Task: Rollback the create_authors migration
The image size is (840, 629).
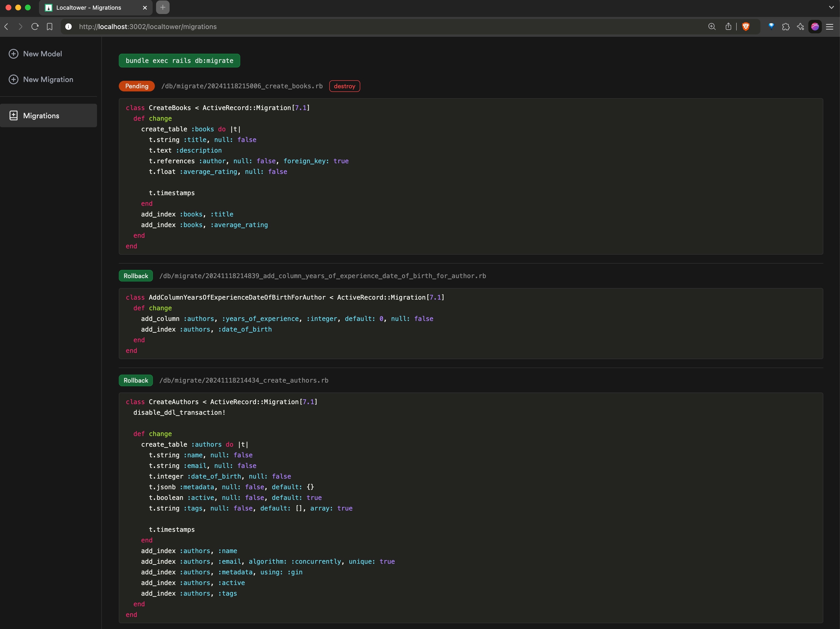Action: 135,380
